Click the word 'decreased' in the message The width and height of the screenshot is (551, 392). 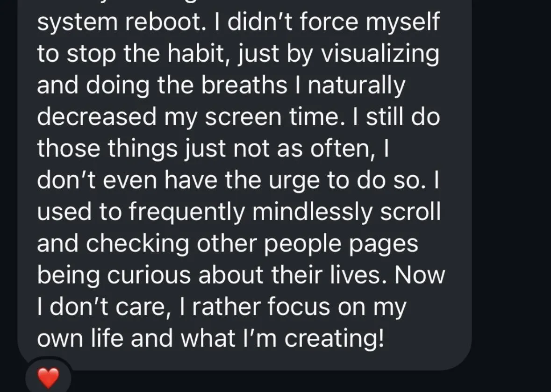point(96,117)
